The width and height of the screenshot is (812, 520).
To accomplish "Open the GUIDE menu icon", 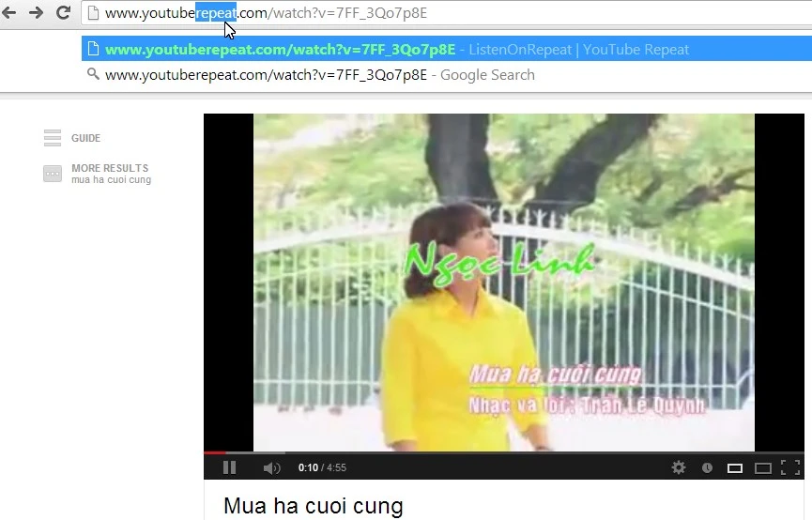I will pyautogui.click(x=53, y=138).
